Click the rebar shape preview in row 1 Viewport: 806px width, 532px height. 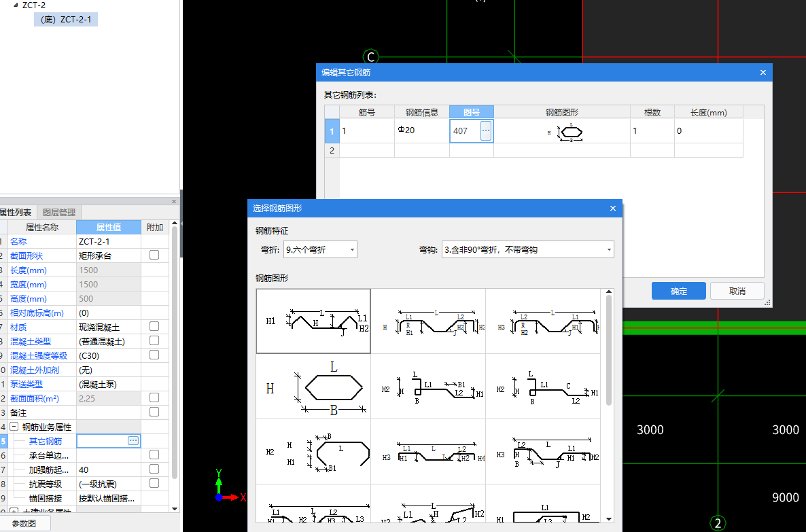pos(562,131)
